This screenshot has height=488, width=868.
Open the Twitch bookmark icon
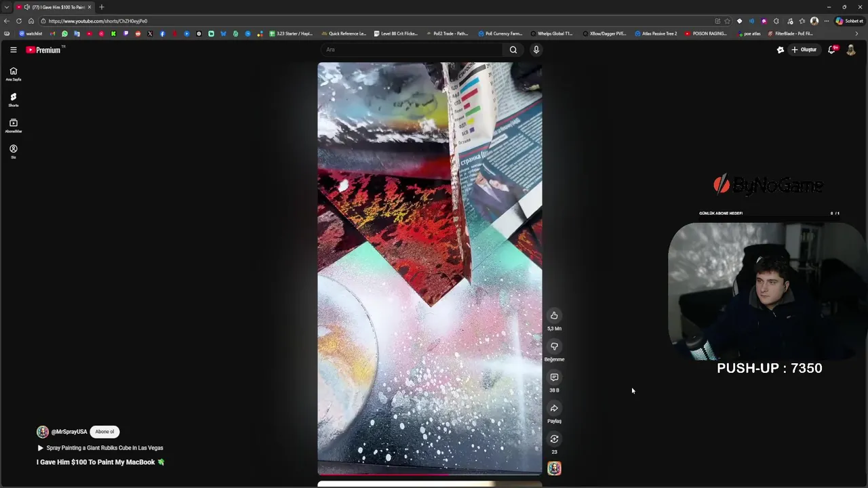point(125,33)
